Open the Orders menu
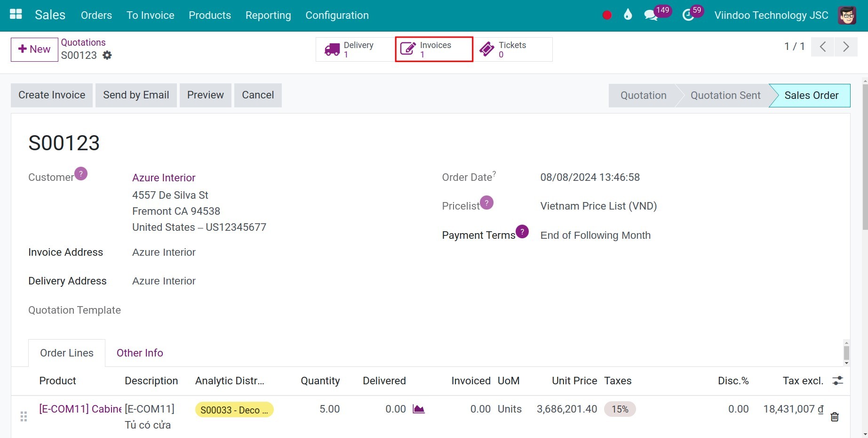868x438 pixels. 96,15
